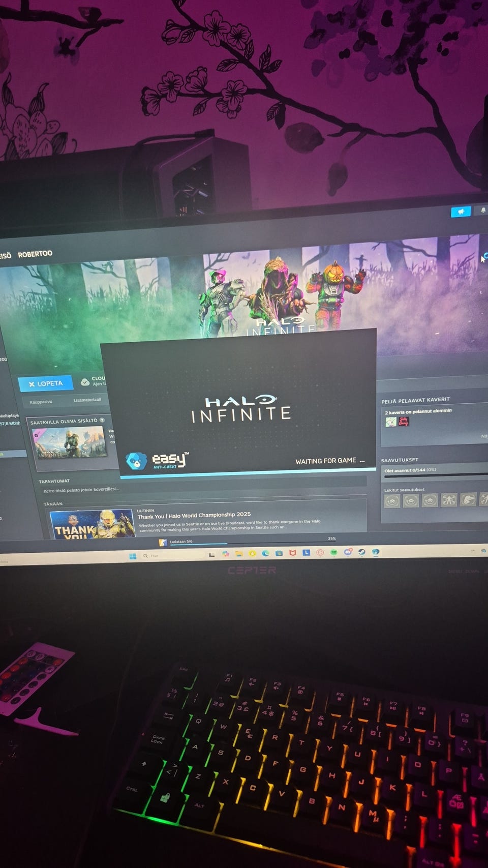488x868 pixels.
Task: Click the download game icon beside Ladataan
Action: coord(163,543)
